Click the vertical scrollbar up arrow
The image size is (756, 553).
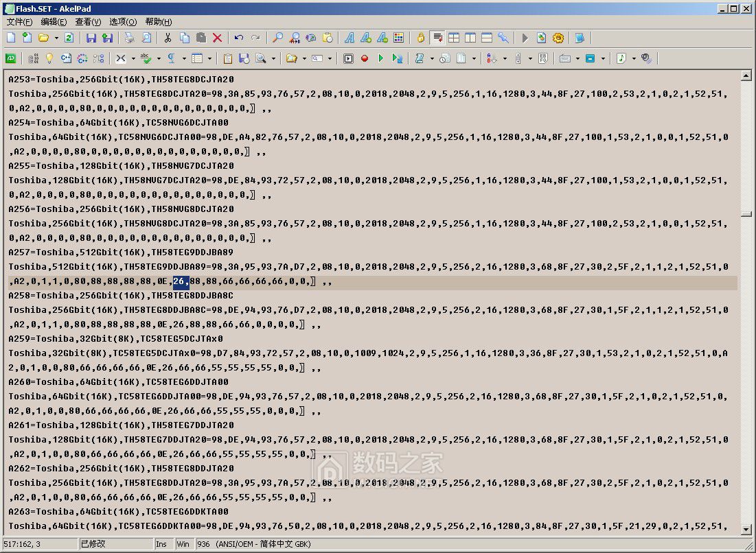(746, 75)
